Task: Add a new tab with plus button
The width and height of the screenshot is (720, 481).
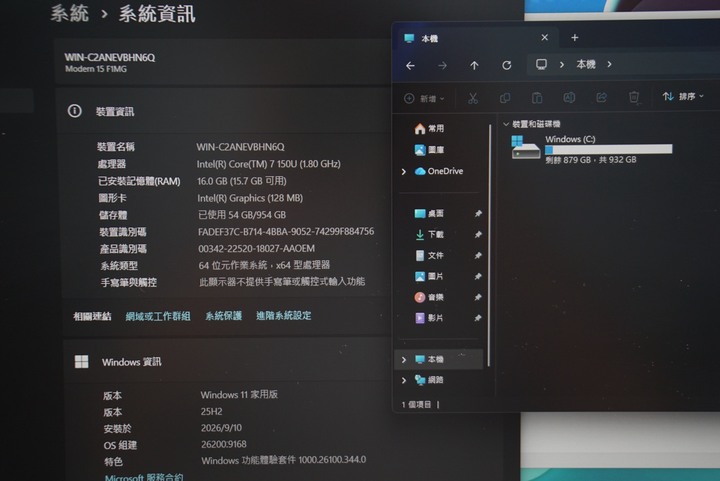Action: pyautogui.click(x=575, y=38)
